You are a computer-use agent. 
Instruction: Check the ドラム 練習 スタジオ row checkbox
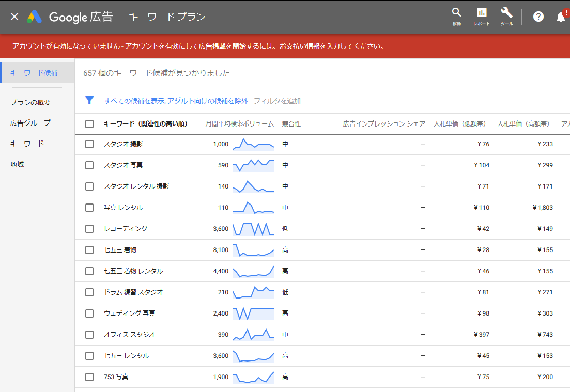click(x=89, y=292)
